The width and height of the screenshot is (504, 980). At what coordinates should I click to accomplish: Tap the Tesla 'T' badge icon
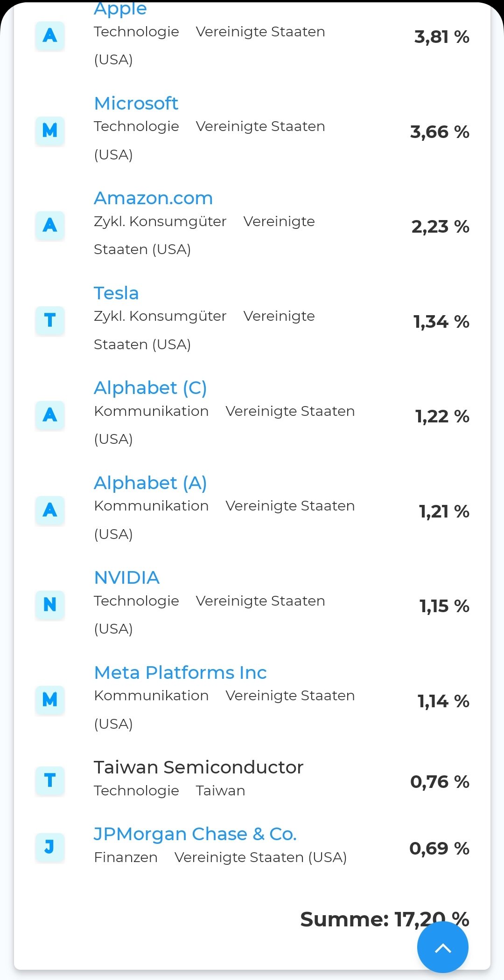(x=50, y=320)
